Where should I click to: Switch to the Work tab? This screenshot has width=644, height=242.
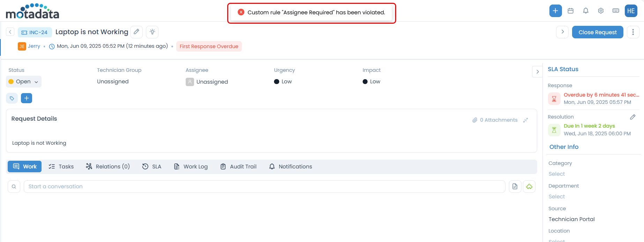tap(24, 167)
